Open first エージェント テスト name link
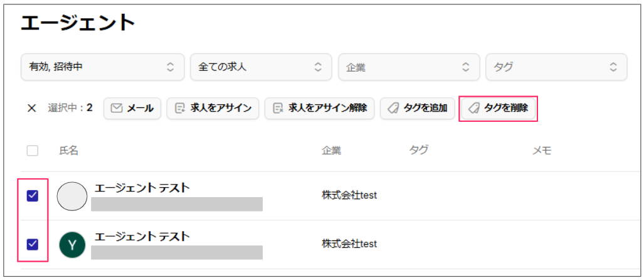Screen dimensions: 644x280 click(x=142, y=188)
